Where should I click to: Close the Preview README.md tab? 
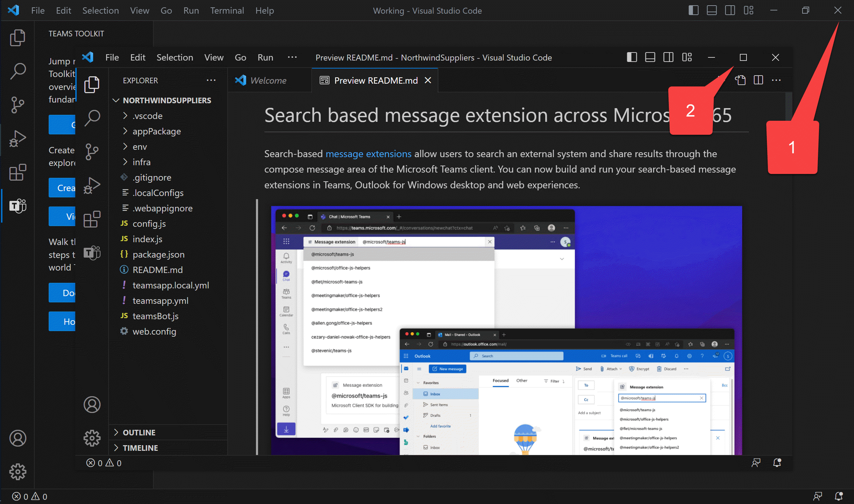point(428,80)
